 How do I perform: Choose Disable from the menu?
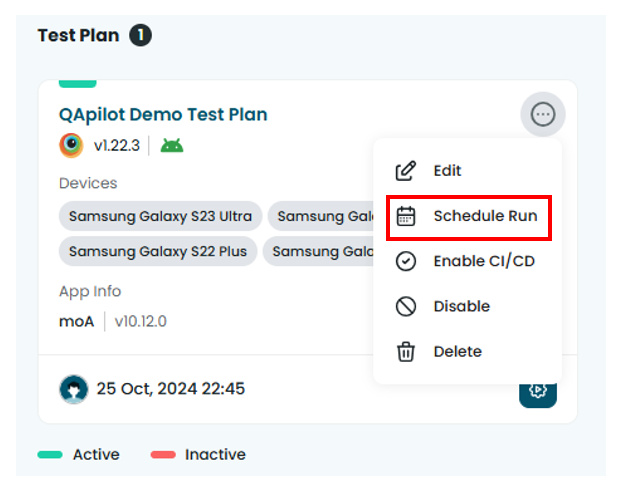click(x=461, y=306)
